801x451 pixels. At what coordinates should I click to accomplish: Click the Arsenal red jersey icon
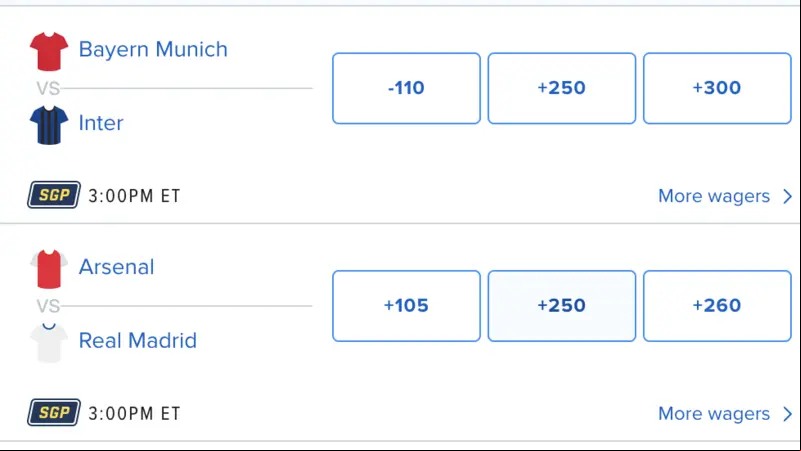point(49,269)
